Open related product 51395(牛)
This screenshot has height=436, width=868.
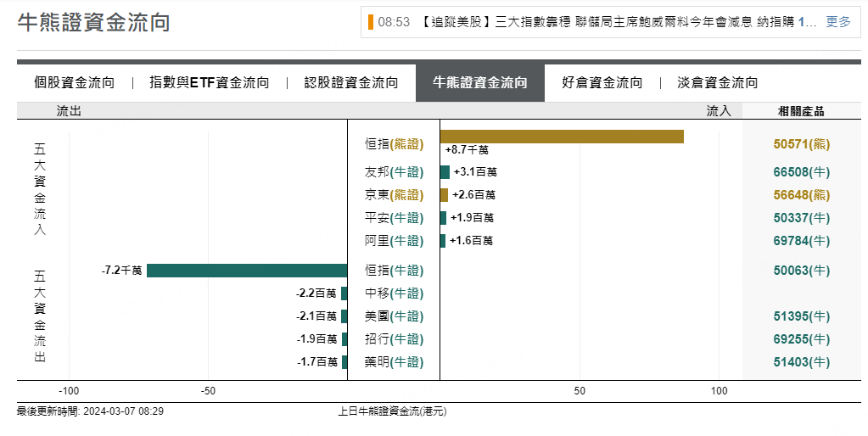802,316
